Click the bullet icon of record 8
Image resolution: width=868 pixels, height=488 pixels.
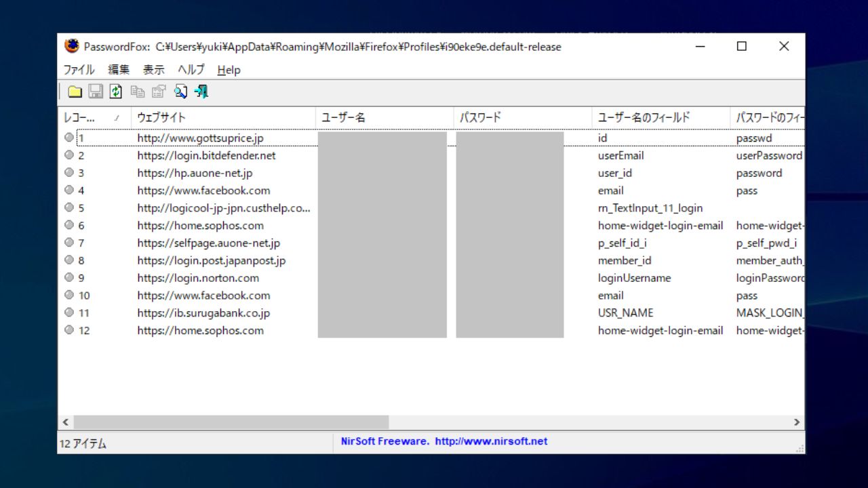click(x=69, y=260)
